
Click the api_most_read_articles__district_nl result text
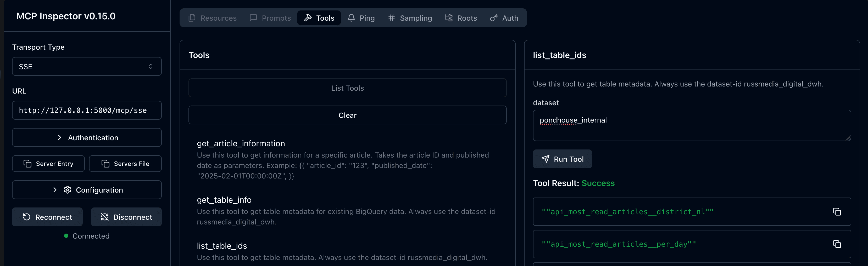tap(627, 212)
